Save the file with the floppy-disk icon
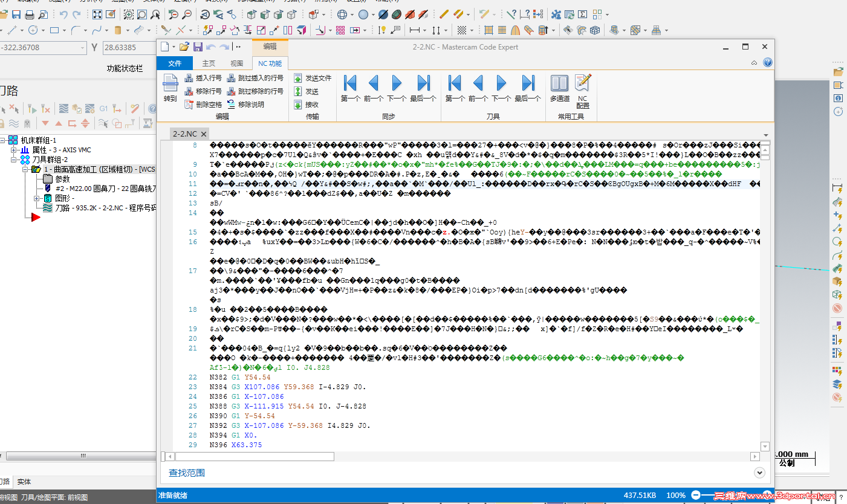 (x=198, y=47)
